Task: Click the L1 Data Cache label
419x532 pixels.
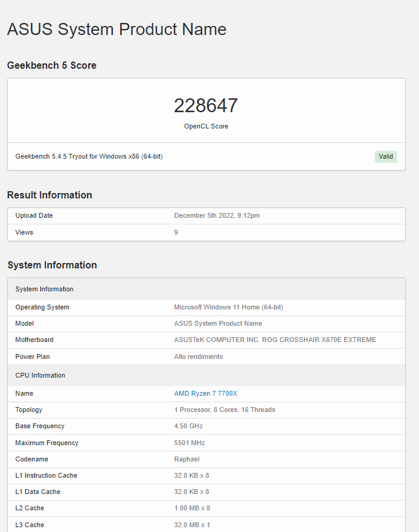Action: [37, 492]
